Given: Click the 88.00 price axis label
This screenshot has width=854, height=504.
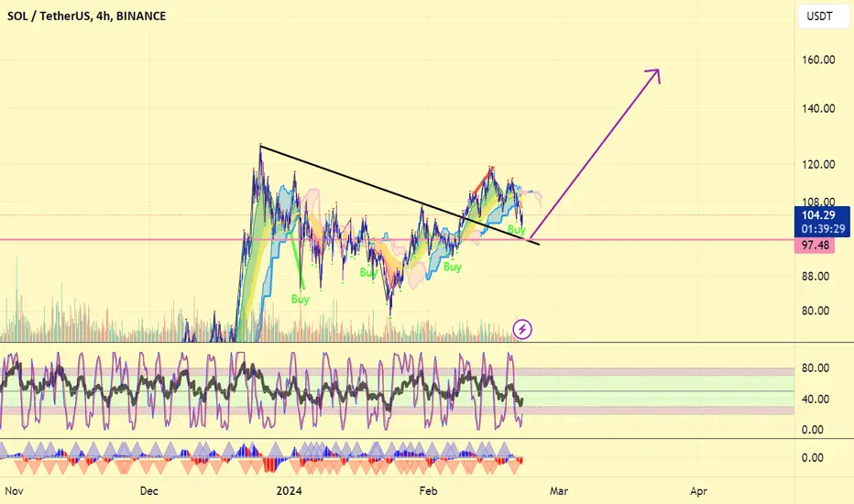Looking at the screenshot, I should (x=816, y=276).
